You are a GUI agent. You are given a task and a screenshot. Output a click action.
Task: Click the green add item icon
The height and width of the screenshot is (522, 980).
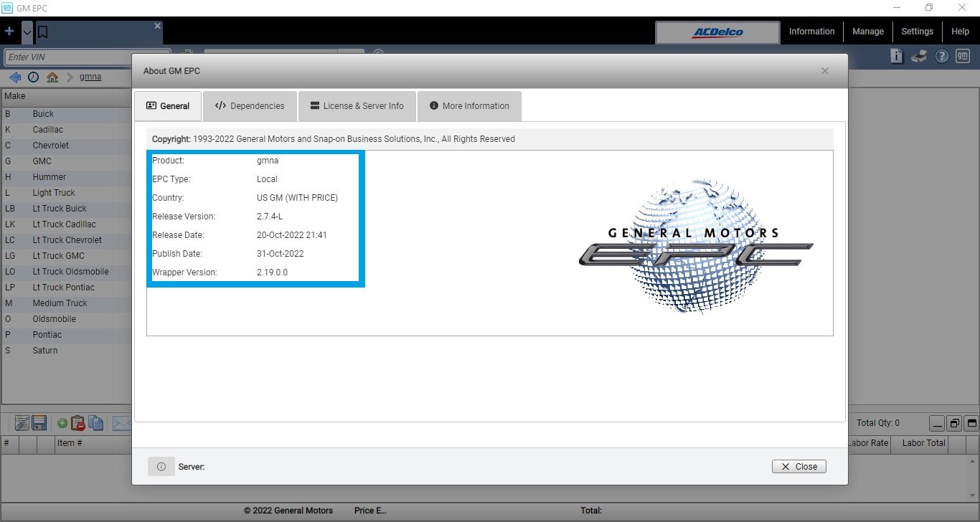pos(62,423)
